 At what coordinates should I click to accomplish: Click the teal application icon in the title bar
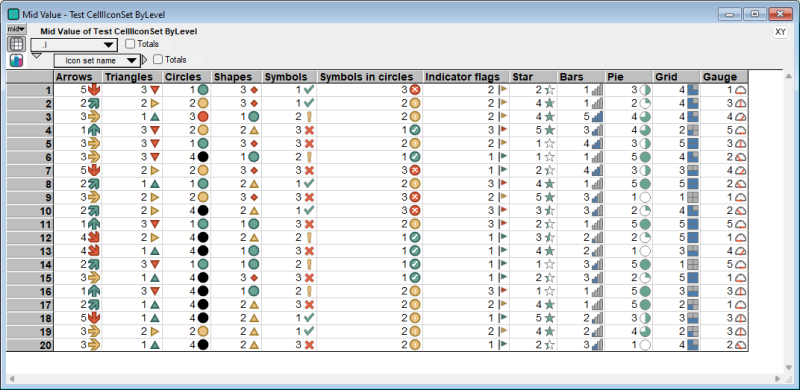click(x=14, y=14)
